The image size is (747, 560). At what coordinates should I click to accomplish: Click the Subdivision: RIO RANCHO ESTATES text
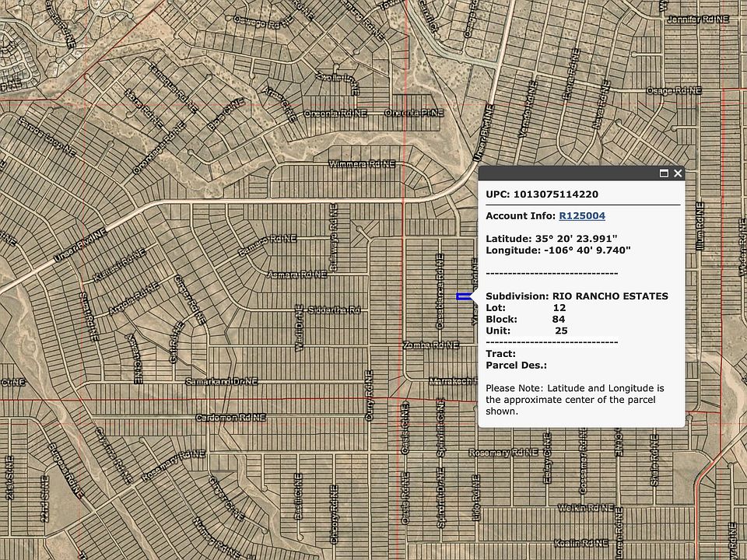coord(577,296)
